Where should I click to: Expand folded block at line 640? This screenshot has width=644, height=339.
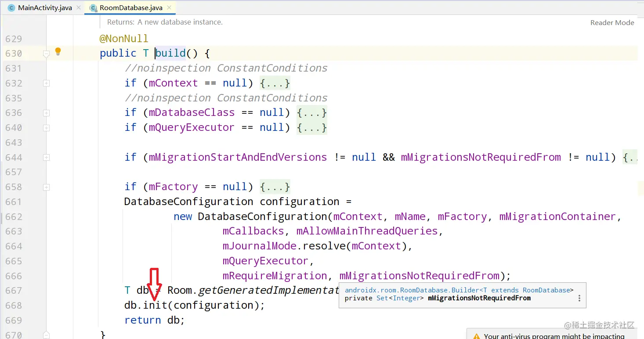point(46,128)
